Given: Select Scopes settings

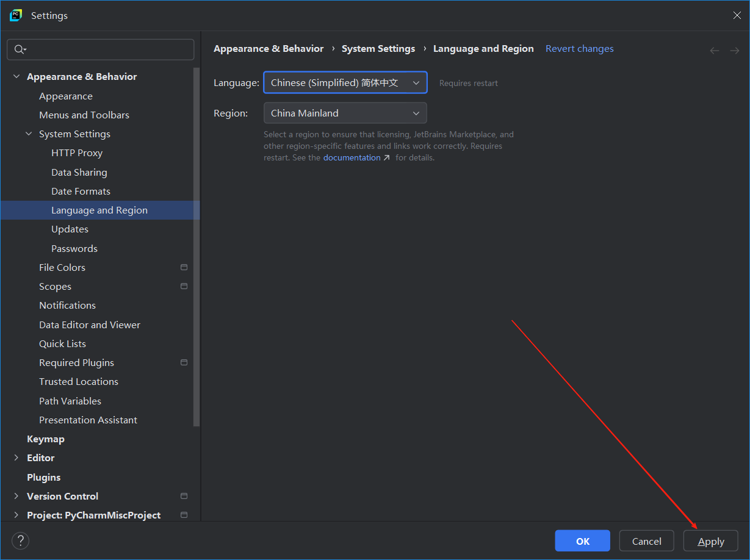Looking at the screenshot, I should coord(56,286).
